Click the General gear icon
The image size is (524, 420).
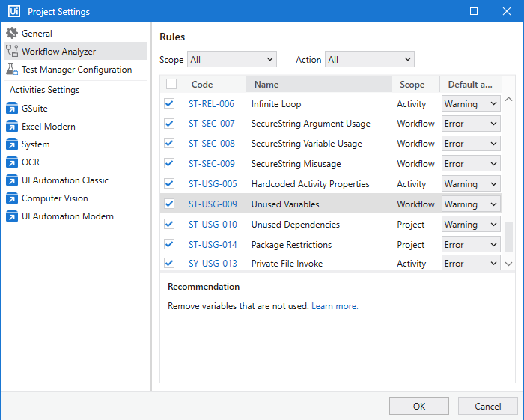pyautogui.click(x=12, y=34)
